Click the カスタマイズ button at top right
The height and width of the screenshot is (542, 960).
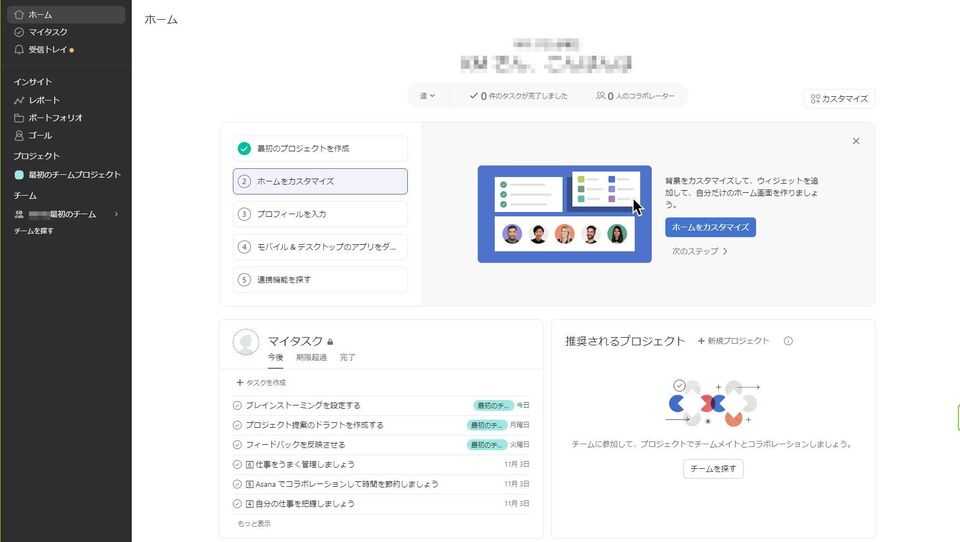[839, 99]
